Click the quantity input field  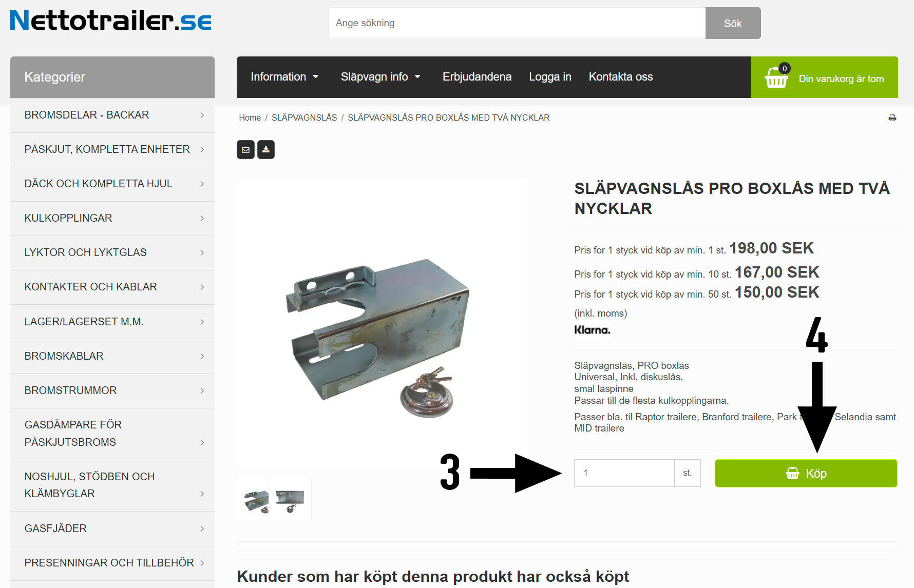coord(624,473)
